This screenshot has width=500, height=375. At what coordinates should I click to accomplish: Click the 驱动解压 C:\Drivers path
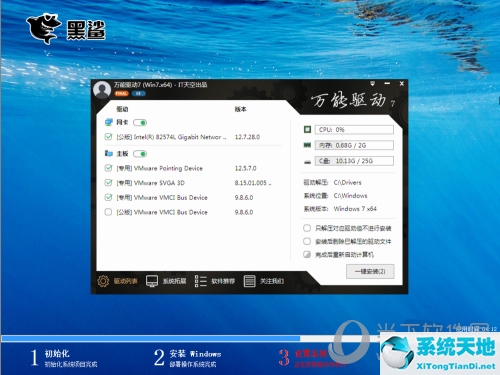347,182
